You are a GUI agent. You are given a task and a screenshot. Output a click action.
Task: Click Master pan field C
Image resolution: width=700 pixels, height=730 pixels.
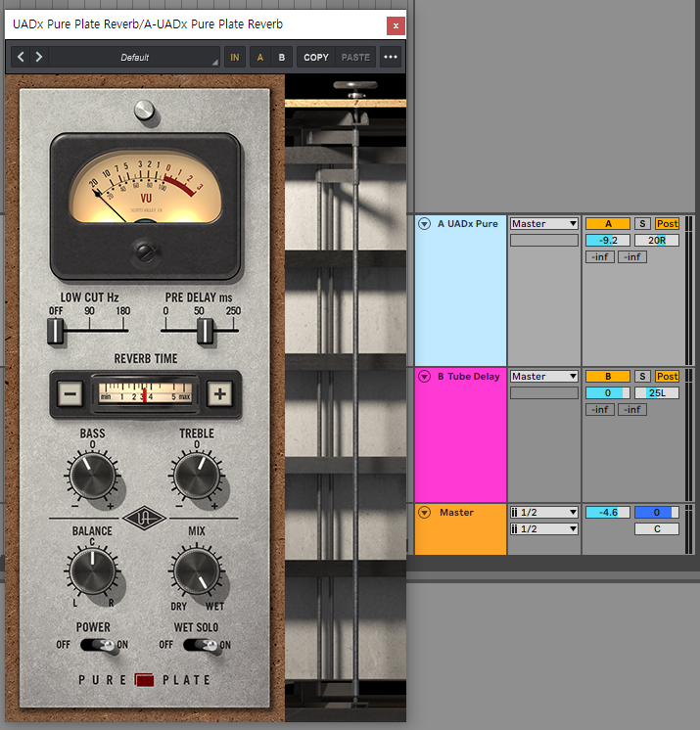(657, 528)
